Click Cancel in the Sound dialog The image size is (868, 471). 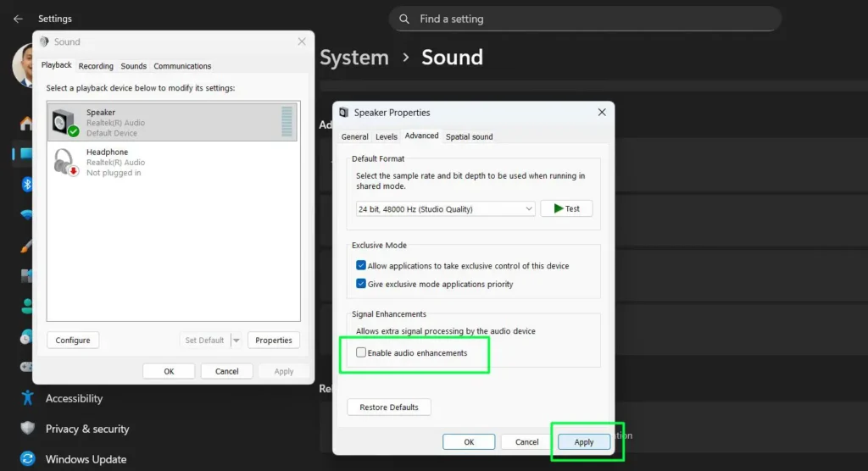pyautogui.click(x=226, y=371)
